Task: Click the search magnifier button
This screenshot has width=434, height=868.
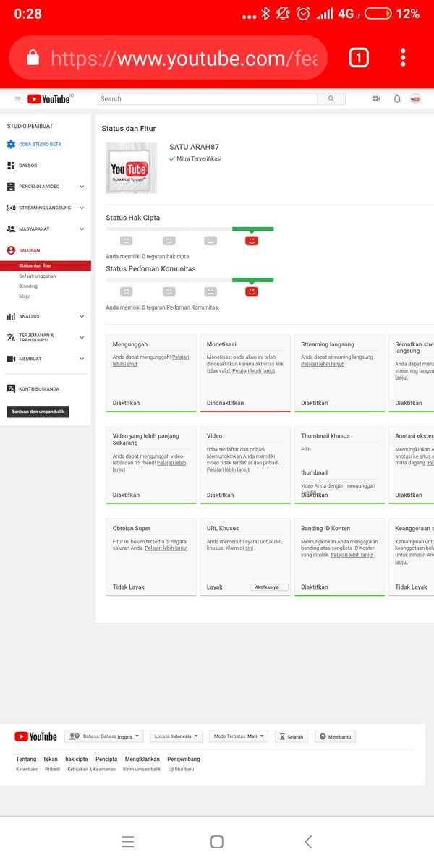Action: tap(331, 99)
